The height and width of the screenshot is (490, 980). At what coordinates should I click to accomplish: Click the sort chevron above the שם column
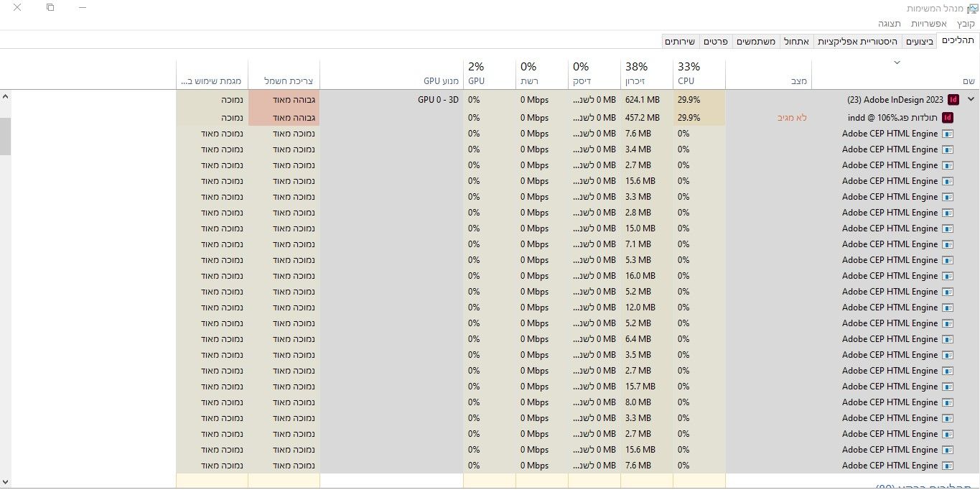(x=896, y=63)
